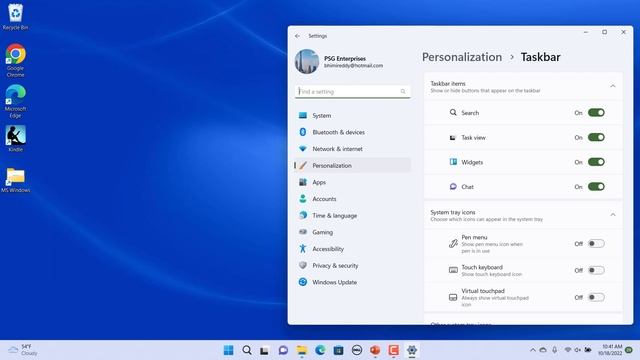Turn off the Search taskbar toggle
The width and height of the screenshot is (640, 360).
tap(596, 113)
